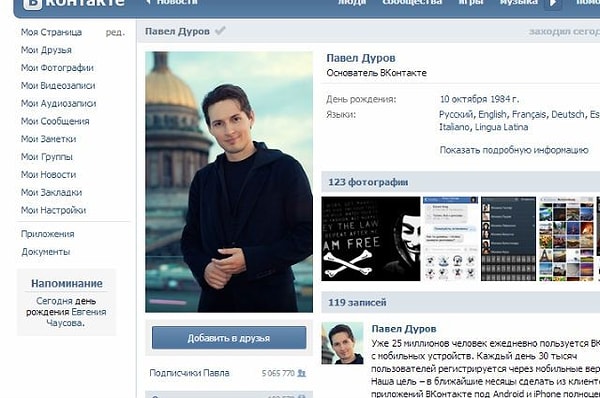Click the Русский language link
Image resolution: width=600 pixels, height=398 pixels.
point(457,114)
